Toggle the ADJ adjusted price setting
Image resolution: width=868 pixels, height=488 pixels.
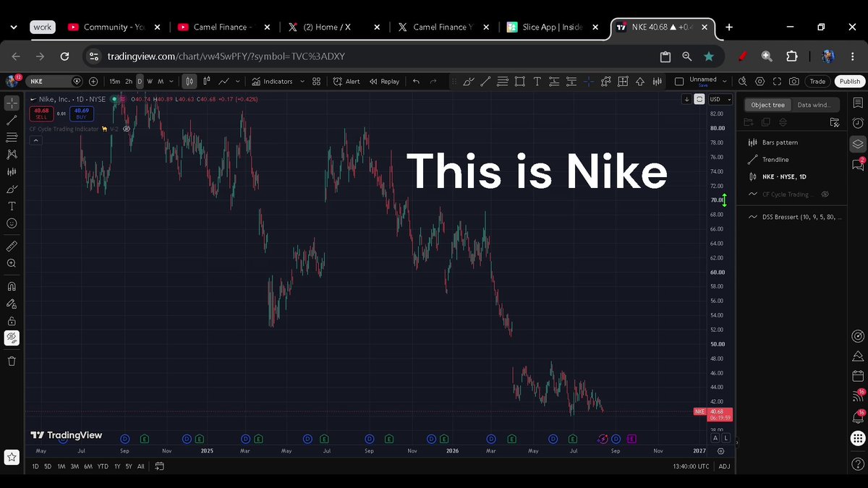pos(724,466)
